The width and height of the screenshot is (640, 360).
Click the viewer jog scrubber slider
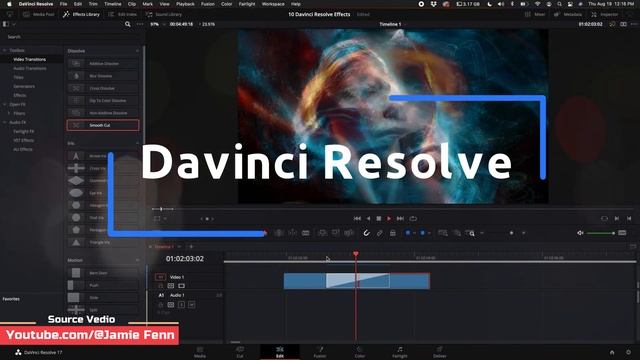point(162,209)
